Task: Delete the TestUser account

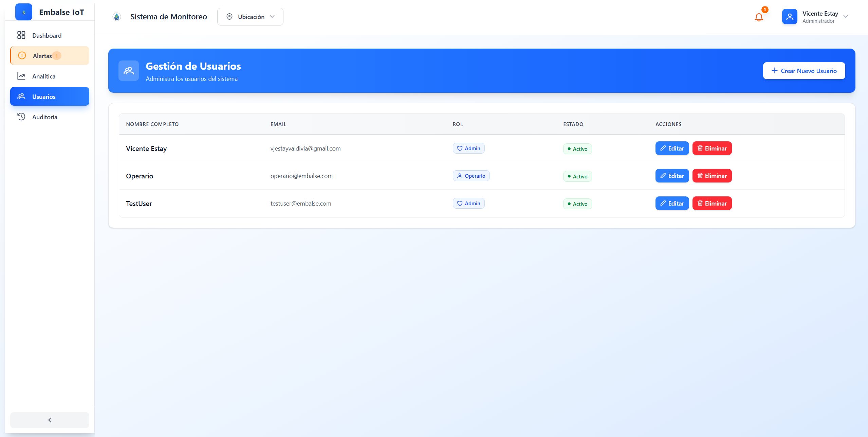Action: [712, 203]
